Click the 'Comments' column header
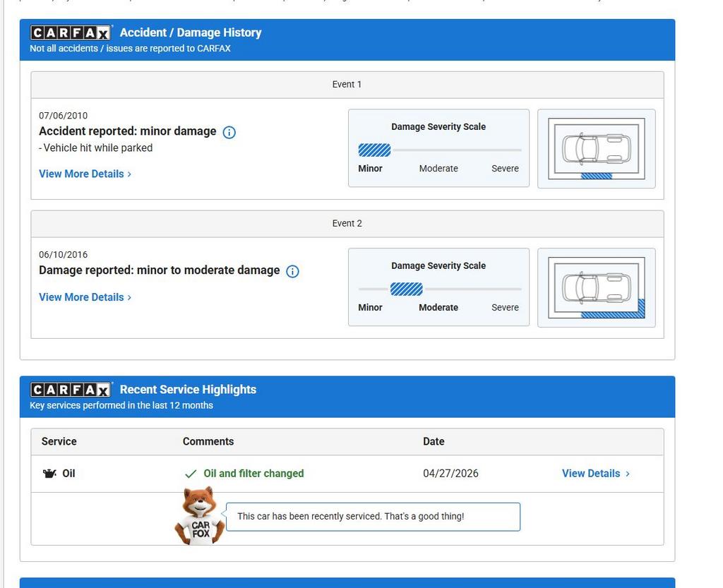Viewport: 723px width, 588px height. [208, 441]
